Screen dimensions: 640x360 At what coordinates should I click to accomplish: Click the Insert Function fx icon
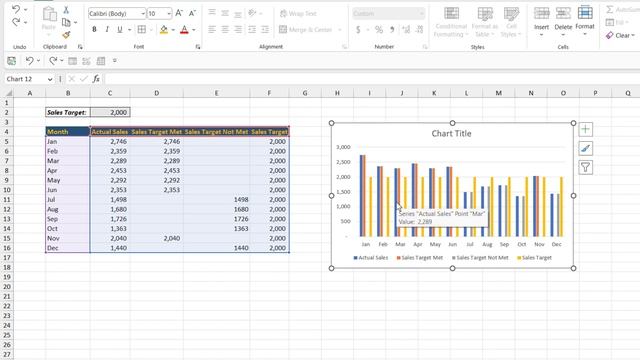click(x=96, y=79)
